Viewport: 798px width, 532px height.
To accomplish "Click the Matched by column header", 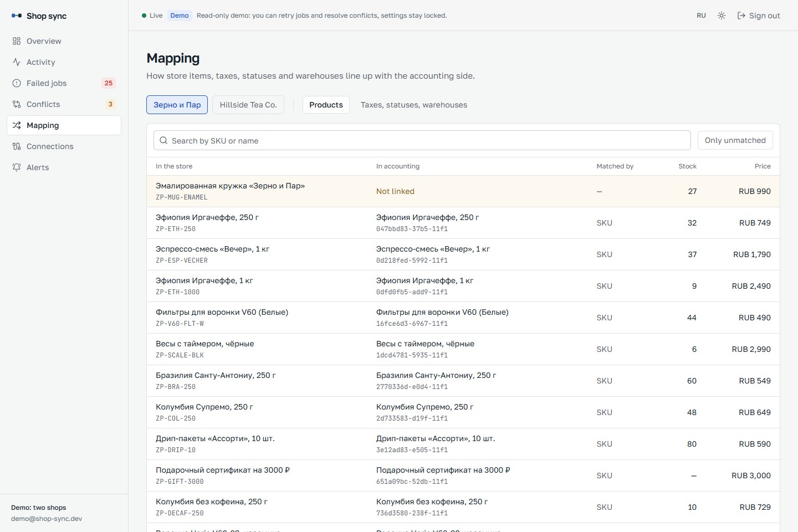I will pos(615,166).
